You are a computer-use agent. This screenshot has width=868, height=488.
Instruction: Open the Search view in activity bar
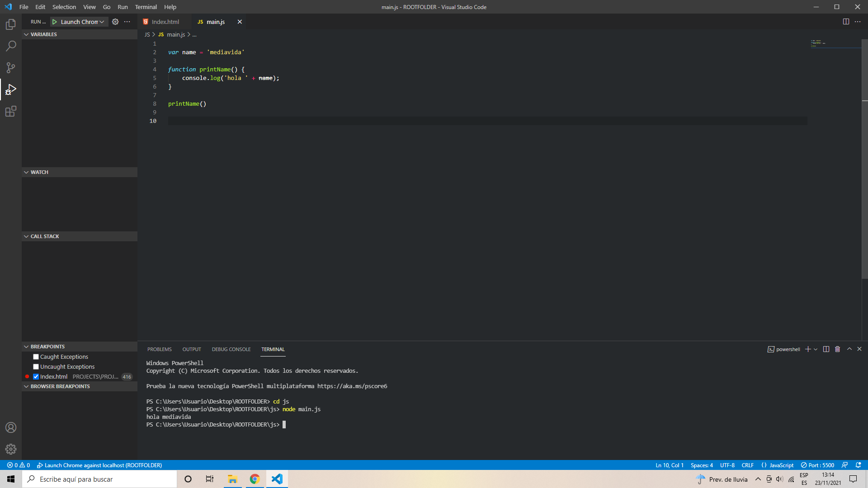11,46
